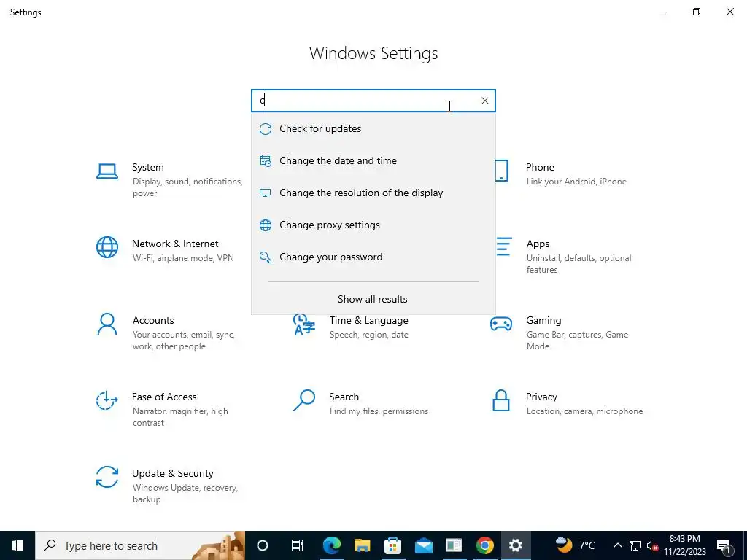This screenshot has height=560, width=747.
Task: Open the notification center icon
Action: pyautogui.click(x=724, y=545)
